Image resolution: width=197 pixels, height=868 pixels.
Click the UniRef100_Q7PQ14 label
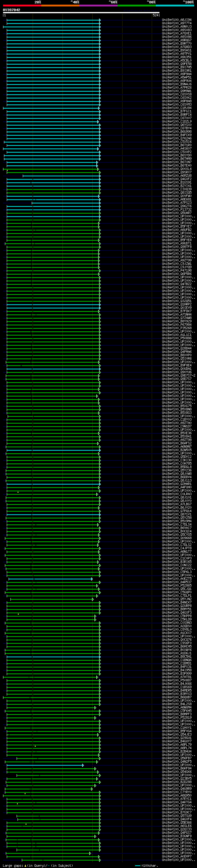(x=177, y=511)
